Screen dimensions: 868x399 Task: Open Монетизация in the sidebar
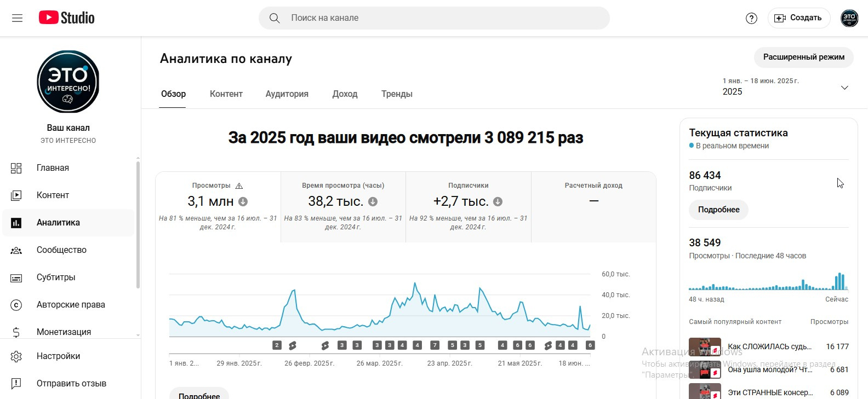pyautogui.click(x=68, y=332)
